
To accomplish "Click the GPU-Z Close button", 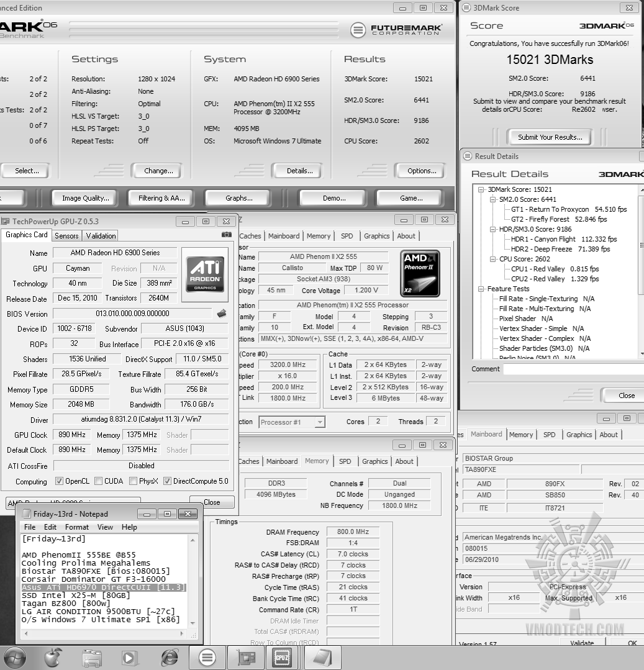I will click(212, 502).
